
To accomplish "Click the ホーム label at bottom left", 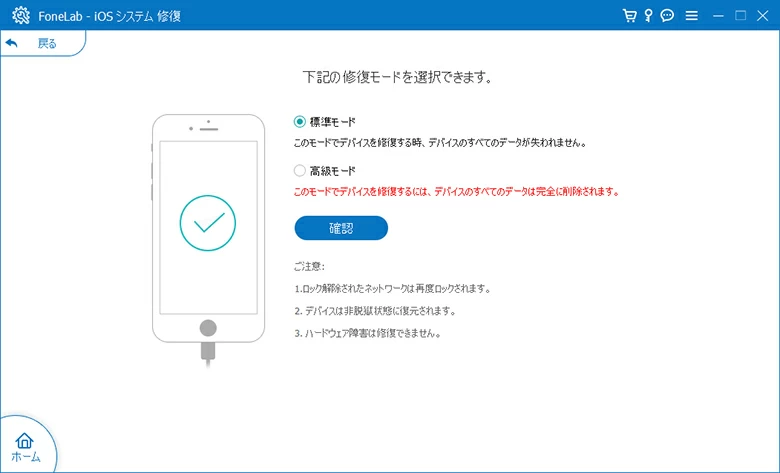I will click(25, 457).
